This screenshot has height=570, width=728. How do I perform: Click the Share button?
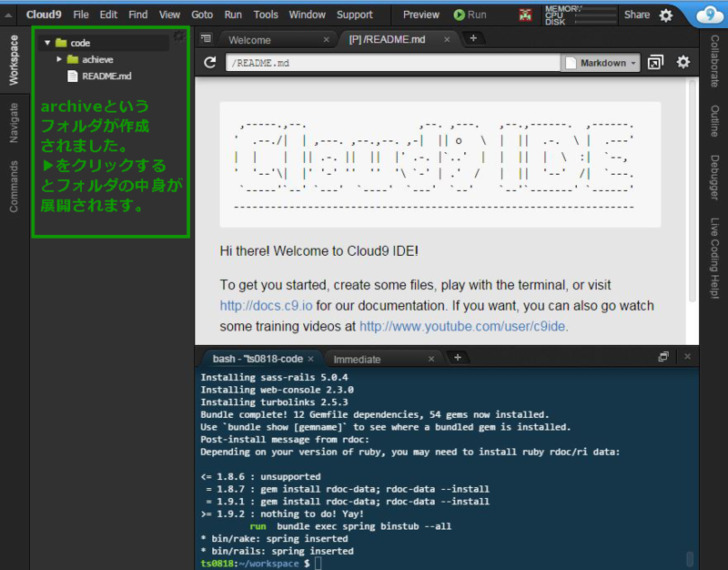636,15
